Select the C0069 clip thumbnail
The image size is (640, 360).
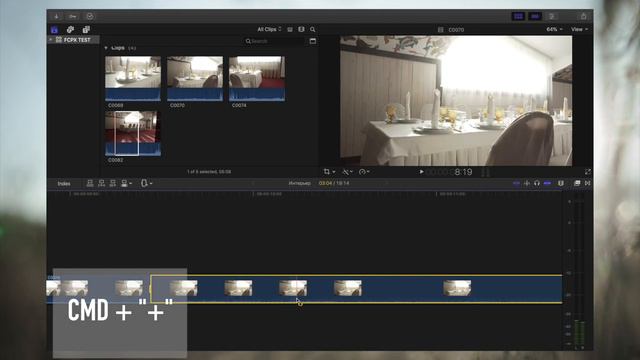[x=133, y=78]
